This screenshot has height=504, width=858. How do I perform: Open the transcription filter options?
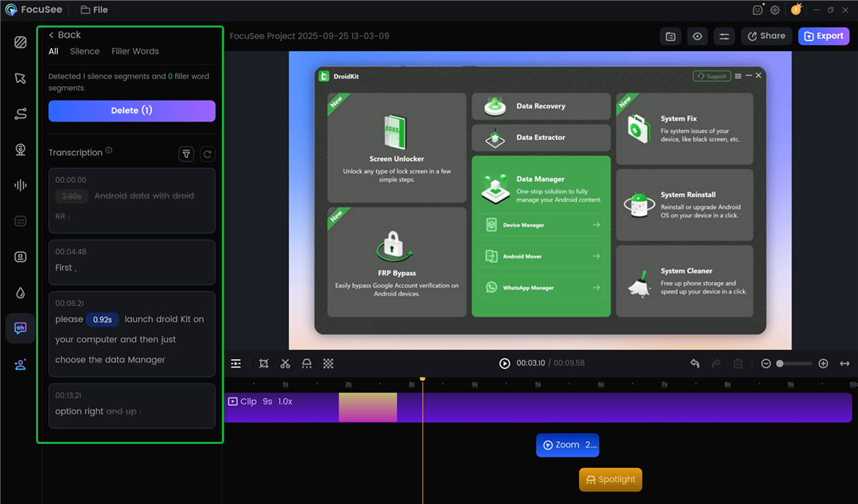click(x=187, y=154)
